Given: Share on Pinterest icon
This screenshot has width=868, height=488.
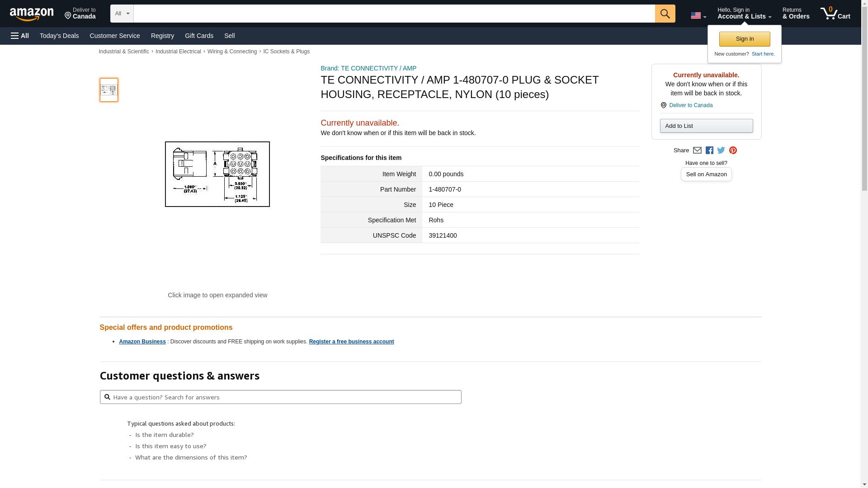Looking at the screenshot, I should pos(733,150).
